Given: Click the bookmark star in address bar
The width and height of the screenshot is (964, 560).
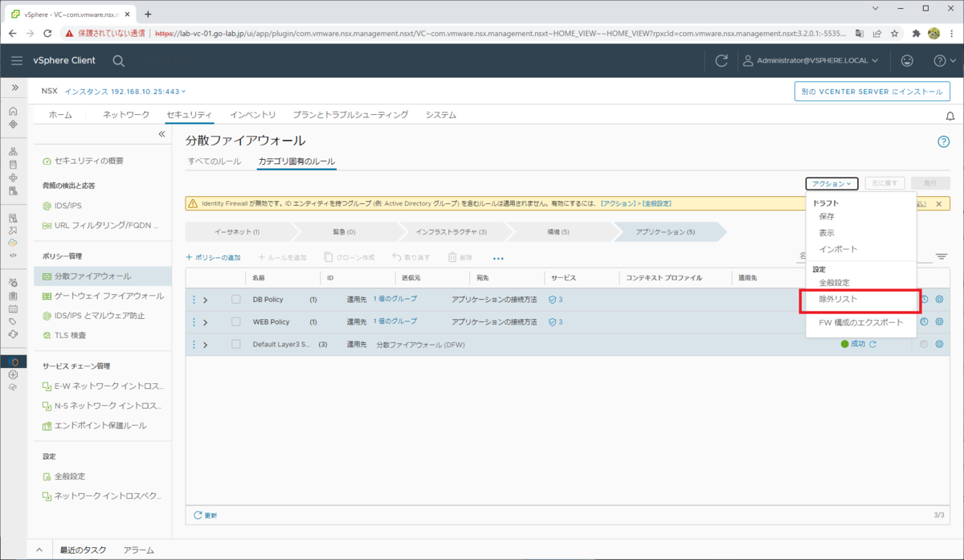Looking at the screenshot, I should (x=894, y=34).
